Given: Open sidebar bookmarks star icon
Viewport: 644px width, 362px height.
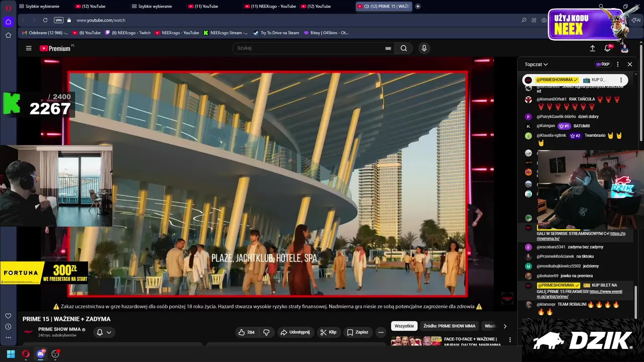Looking at the screenshot, I should [x=8, y=35].
